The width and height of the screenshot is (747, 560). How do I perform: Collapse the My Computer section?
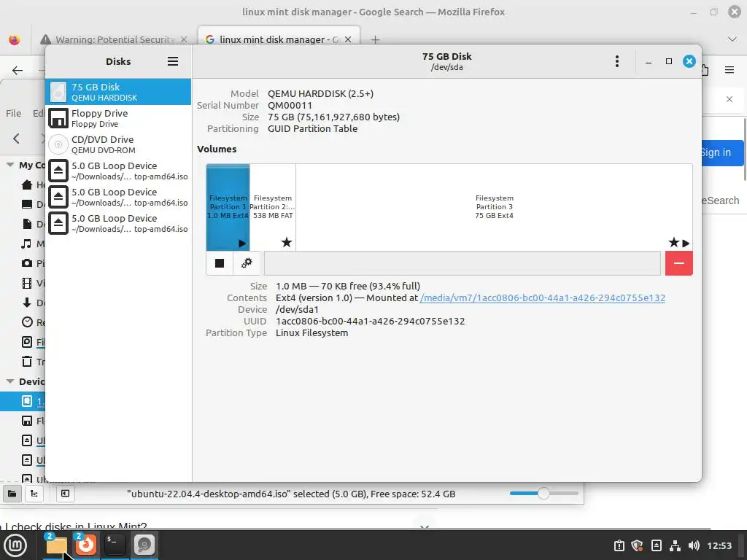click(9, 165)
